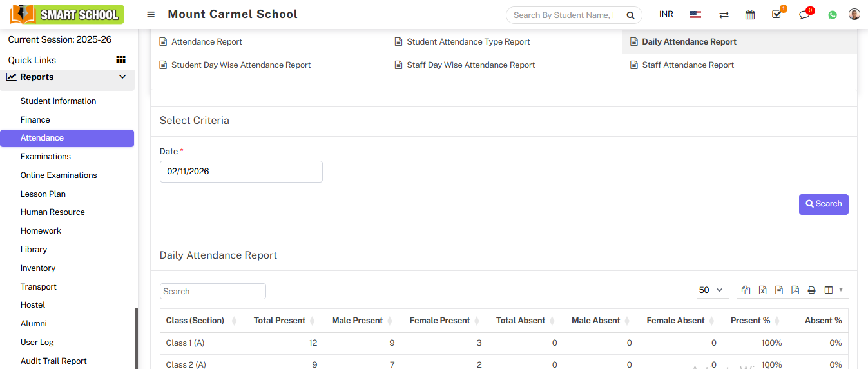Open Student Information reports
This screenshot has height=369, width=868.
tap(58, 101)
